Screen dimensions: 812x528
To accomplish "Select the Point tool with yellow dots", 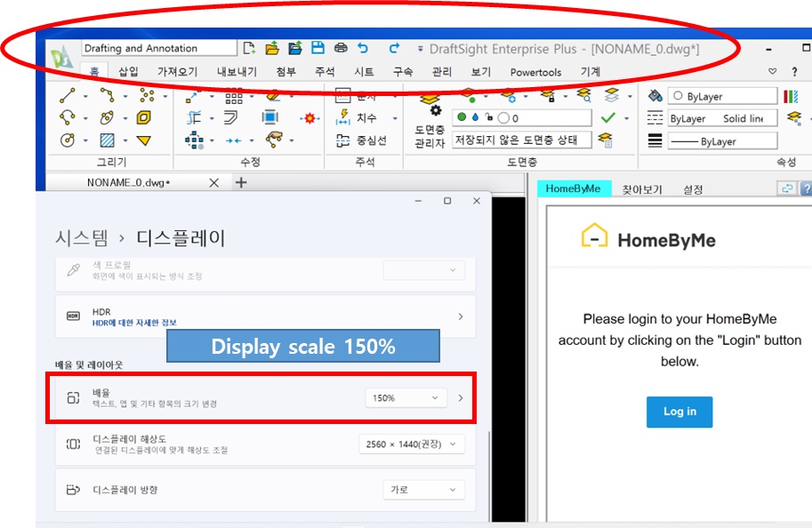I will [x=147, y=95].
